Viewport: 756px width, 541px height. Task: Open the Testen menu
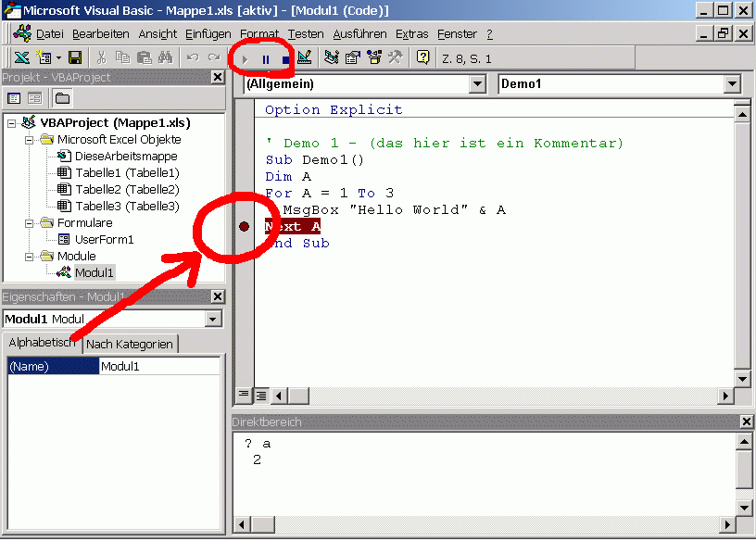pos(306,33)
